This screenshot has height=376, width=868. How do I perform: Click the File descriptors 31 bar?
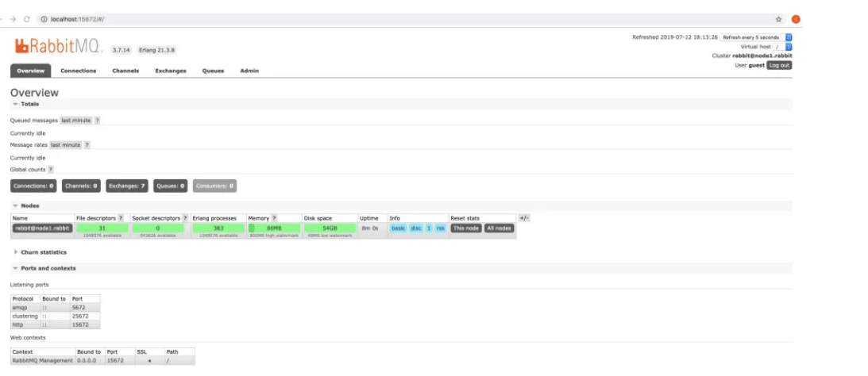point(102,228)
